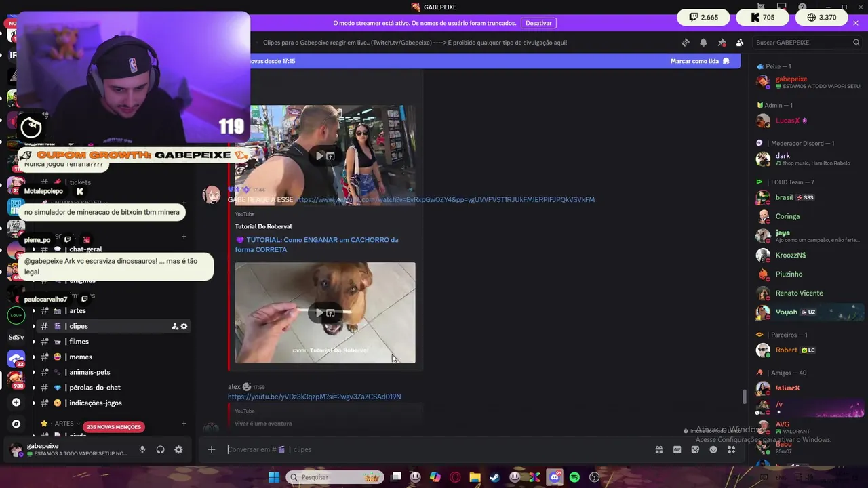Click the Conversar em clipes message field
868x488 pixels.
pos(434,449)
